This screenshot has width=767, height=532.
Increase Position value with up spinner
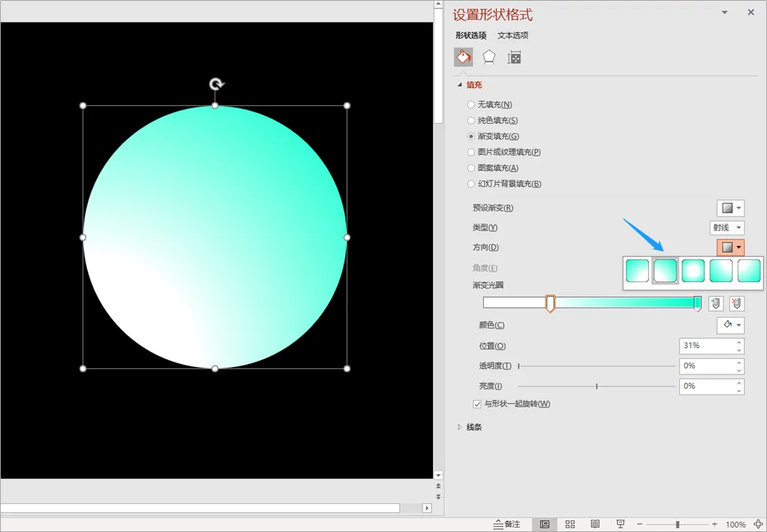[x=739, y=343]
